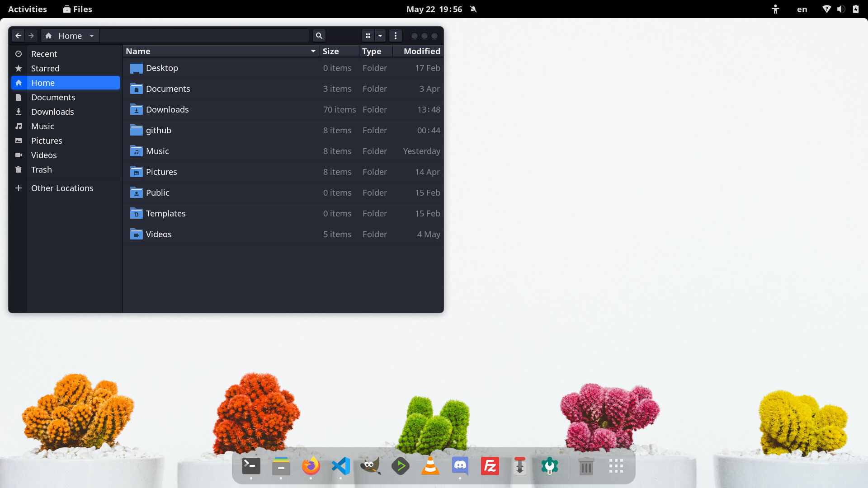This screenshot has width=868, height=488.
Task: Click the Desktop folder icon
Action: click(136, 68)
